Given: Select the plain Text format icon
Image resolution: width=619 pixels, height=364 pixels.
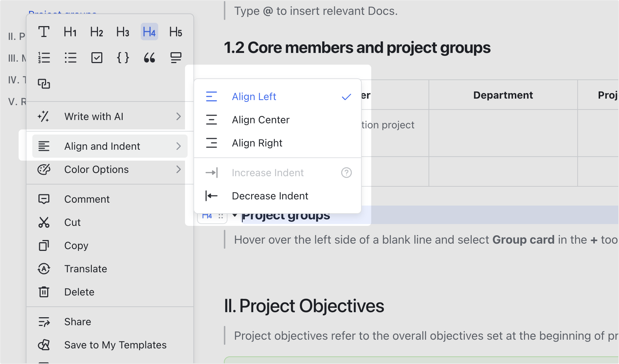Looking at the screenshot, I should (44, 32).
